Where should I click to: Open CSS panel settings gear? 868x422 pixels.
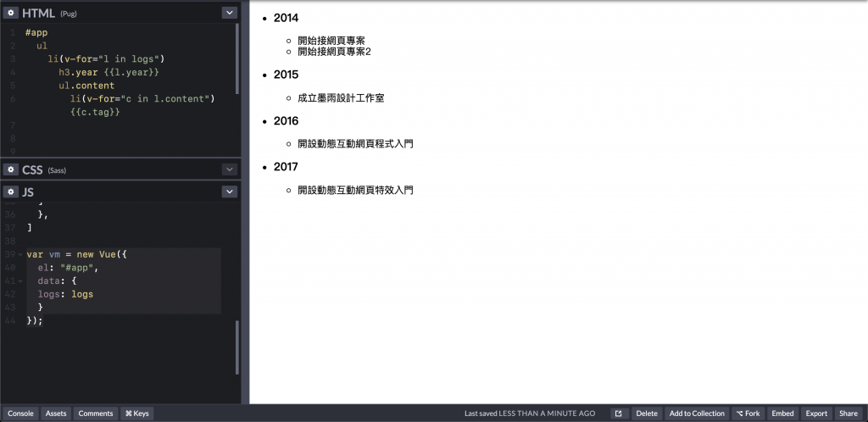10,169
